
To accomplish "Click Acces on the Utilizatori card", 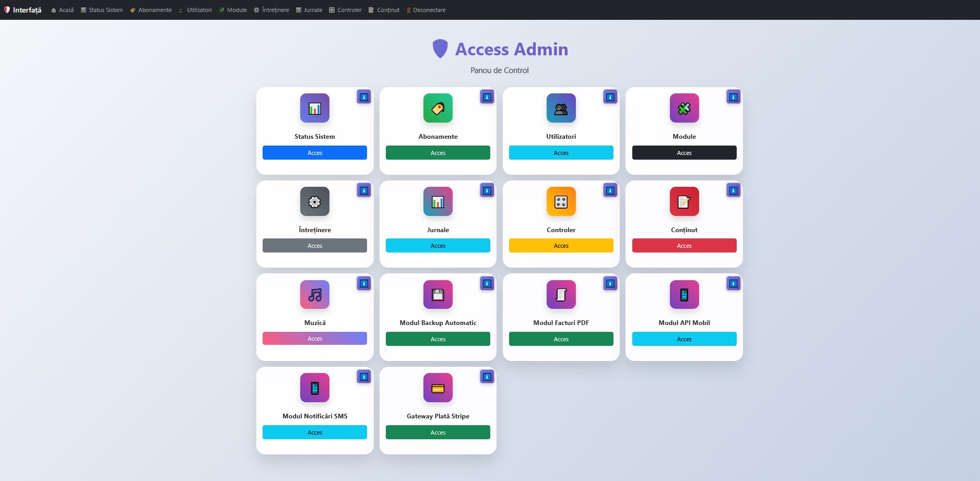I will click(x=561, y=152).
